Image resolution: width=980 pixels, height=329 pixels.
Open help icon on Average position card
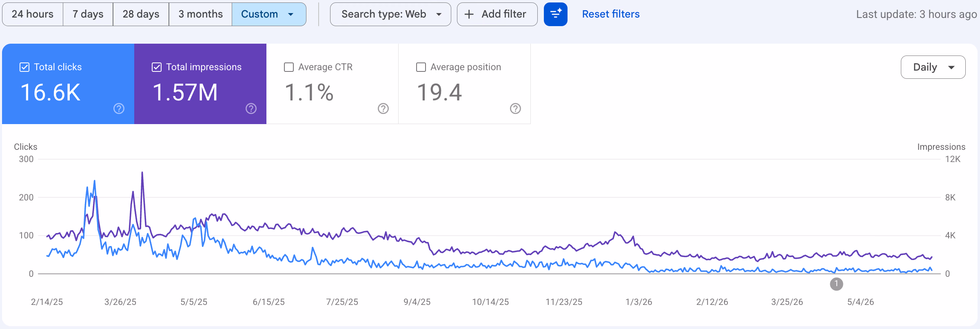click(x=515, y=109)
